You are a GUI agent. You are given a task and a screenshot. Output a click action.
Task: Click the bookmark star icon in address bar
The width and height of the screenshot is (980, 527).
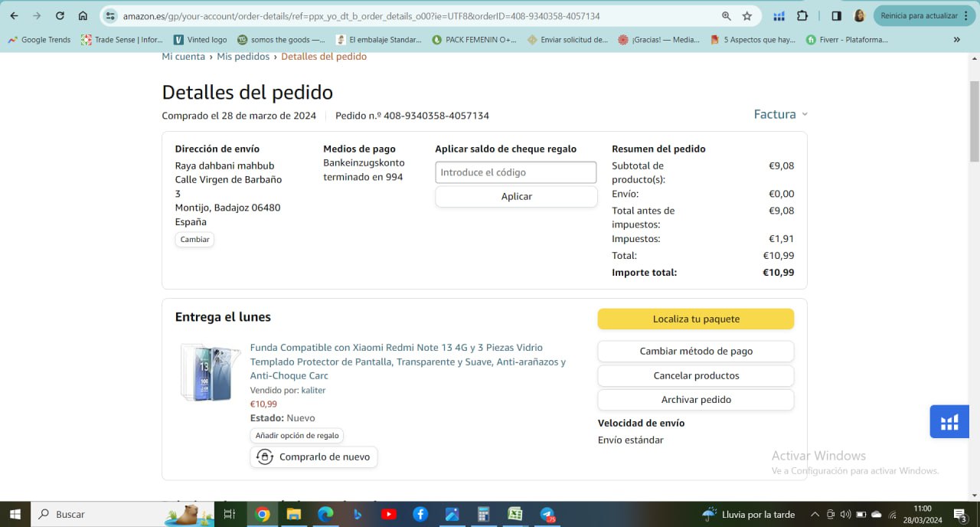click(x=747, y=16)
